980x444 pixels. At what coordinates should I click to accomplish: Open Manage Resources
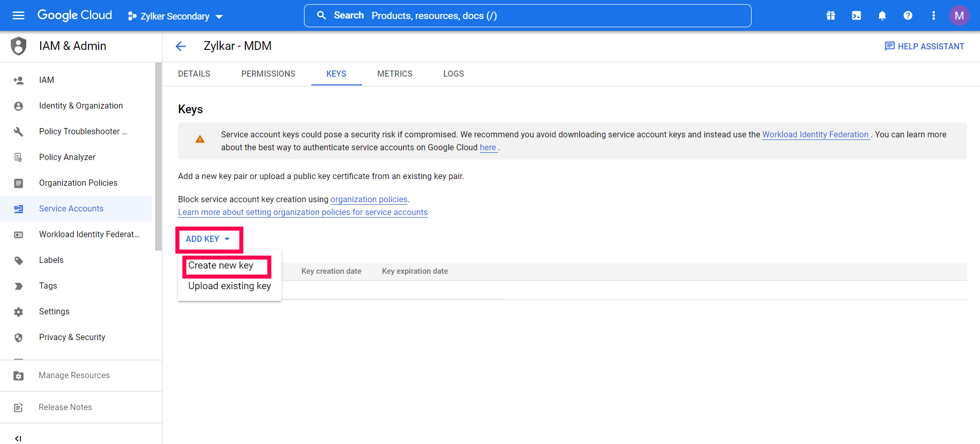pyautogui.click(x=81, y=376)
